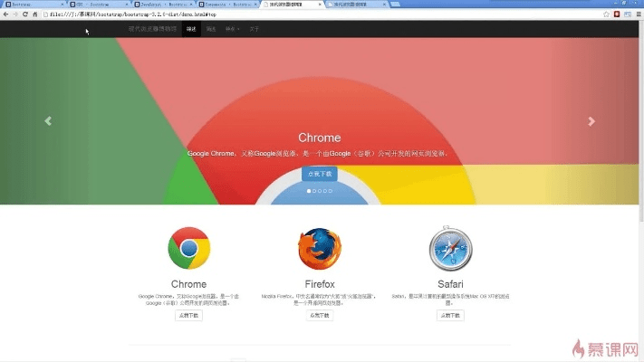Image resolution: width=644 pixels, height=362 pixels.
Task: Click the Chrome browser logo image
Action: (188, 248)
